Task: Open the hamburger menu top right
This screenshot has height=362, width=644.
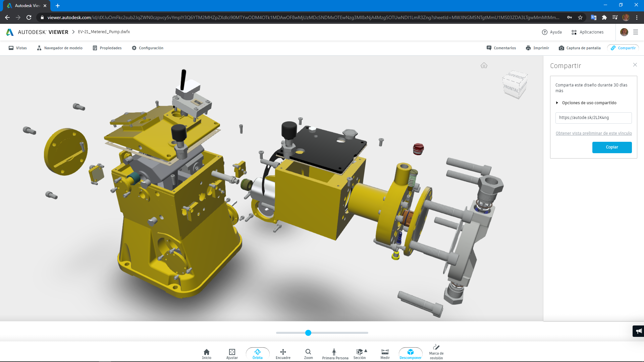Action: click(x=635, y=32)
